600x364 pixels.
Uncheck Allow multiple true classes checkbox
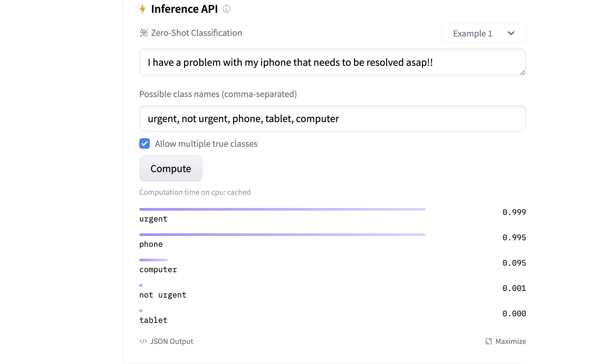point(145,143)
